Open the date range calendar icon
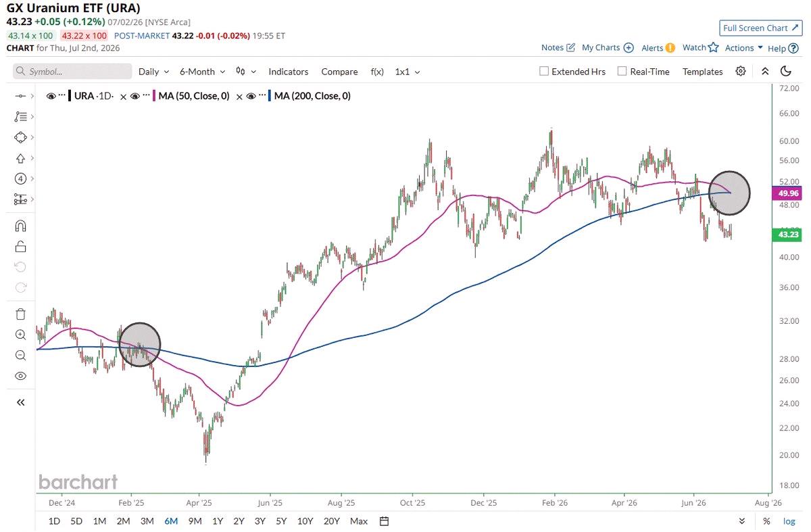The width and height of the screenshot is (811, 532). click(x=385, y=521)
